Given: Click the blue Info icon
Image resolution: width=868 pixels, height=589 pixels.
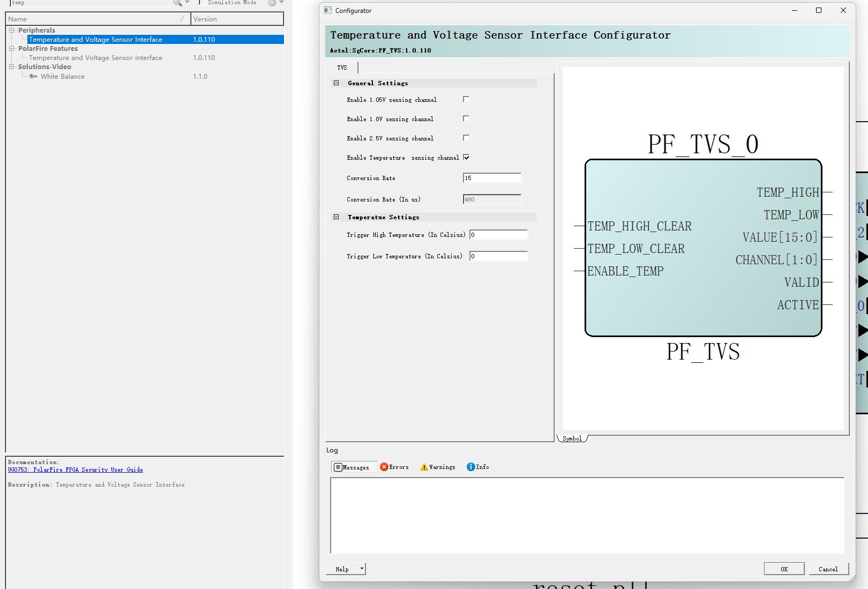Looking at the screenshot, I should [470, 467].
